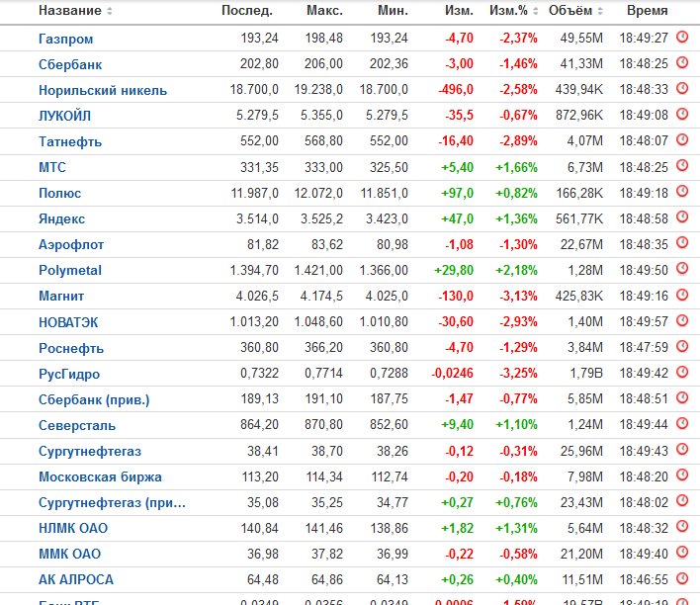700x605 pixels.
Task: Click the Изм. column header
Action: (x=459, y=11)
